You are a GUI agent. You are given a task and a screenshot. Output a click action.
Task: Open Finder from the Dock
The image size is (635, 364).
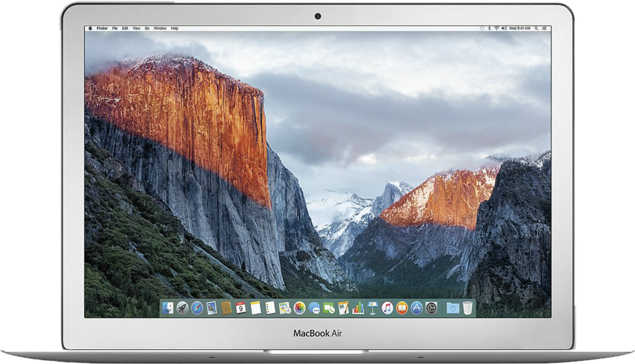tap(168, 308)
